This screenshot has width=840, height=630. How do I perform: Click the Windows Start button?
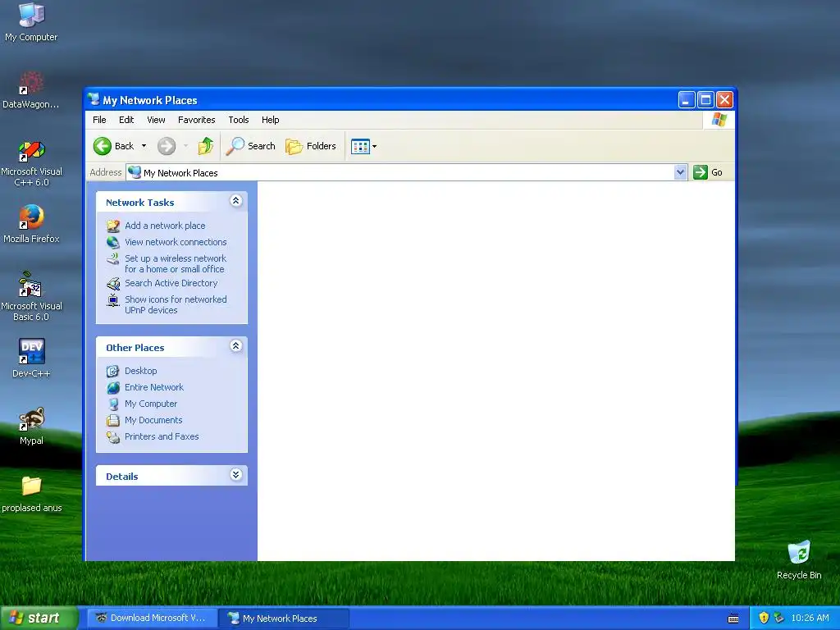point(39,618)
